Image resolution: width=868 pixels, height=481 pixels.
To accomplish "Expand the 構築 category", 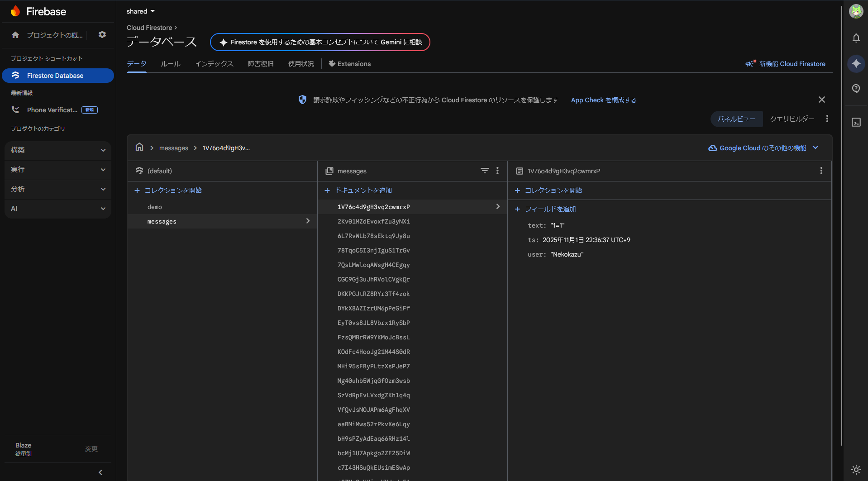I will 58,150.
